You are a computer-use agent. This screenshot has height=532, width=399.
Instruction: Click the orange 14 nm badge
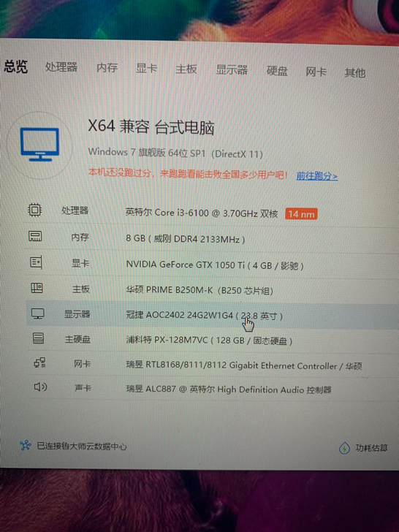[301, 214]
